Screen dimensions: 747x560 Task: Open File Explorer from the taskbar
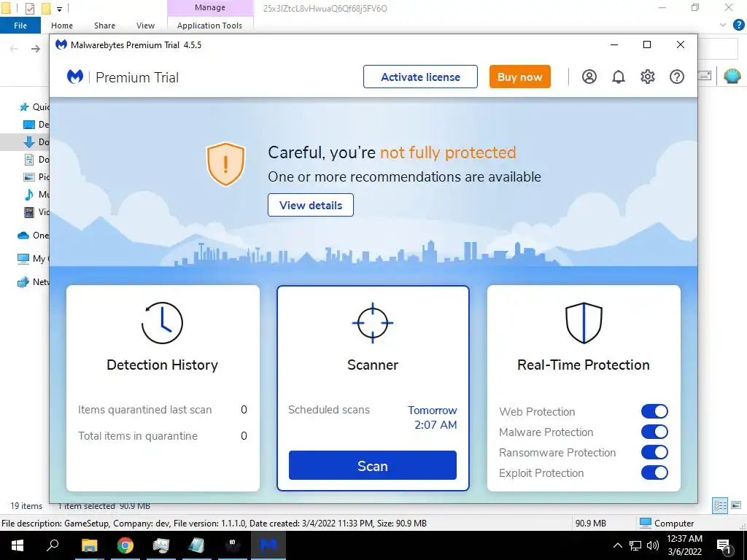point(89,545)
